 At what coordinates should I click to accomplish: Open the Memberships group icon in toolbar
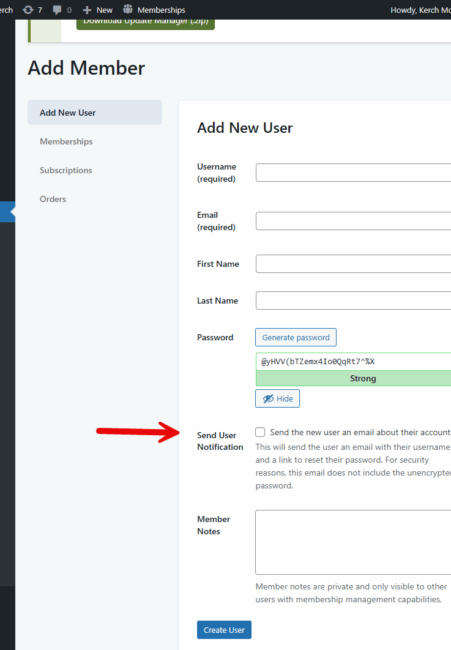tap(128, 9)
